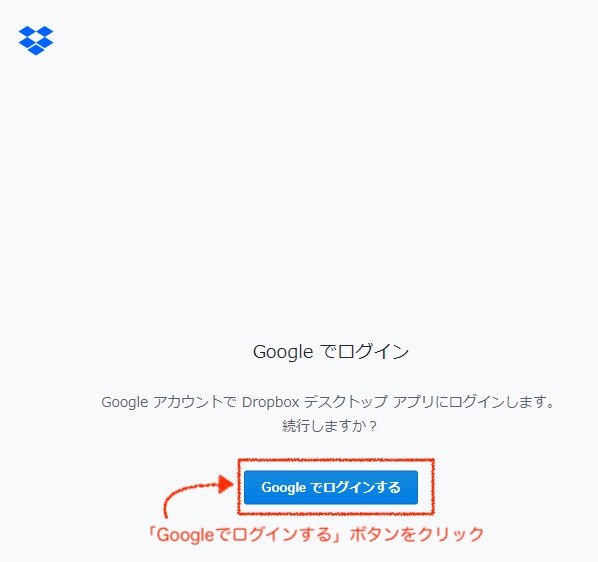Screen dimensions: 598x562
Task: Click the アプリにログインします text in description
Action: (473, 402)
